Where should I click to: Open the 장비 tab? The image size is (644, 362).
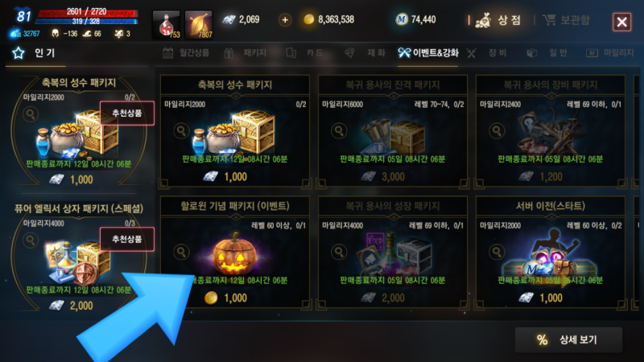(x=487, y=53)
